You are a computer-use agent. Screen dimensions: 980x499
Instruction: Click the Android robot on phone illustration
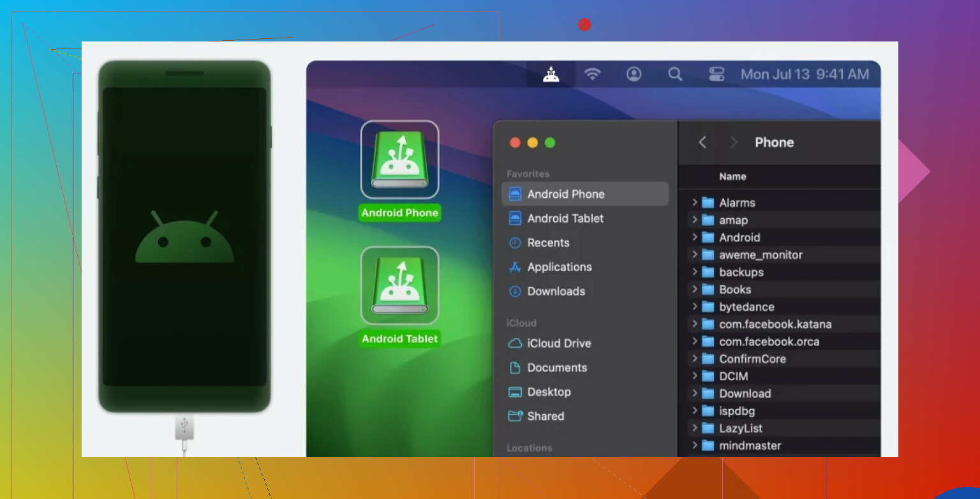click(x=184, y=237)
